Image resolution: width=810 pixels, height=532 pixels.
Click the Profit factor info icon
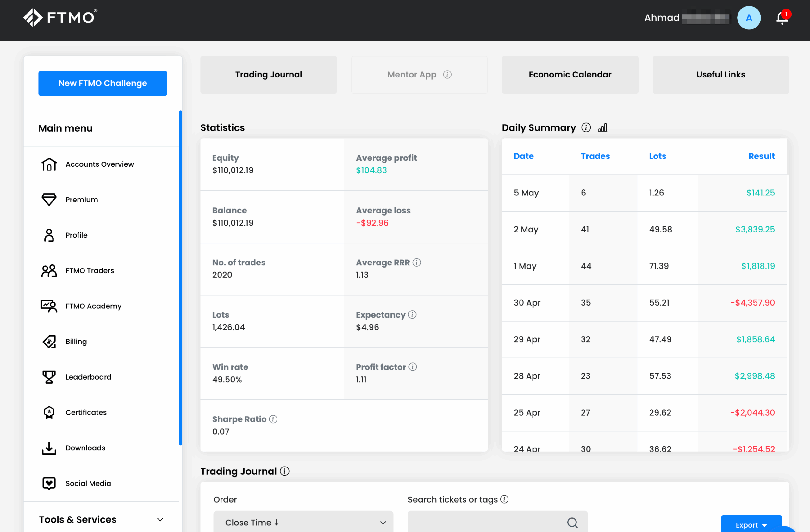pyautogui.click(x=413, y=367)
